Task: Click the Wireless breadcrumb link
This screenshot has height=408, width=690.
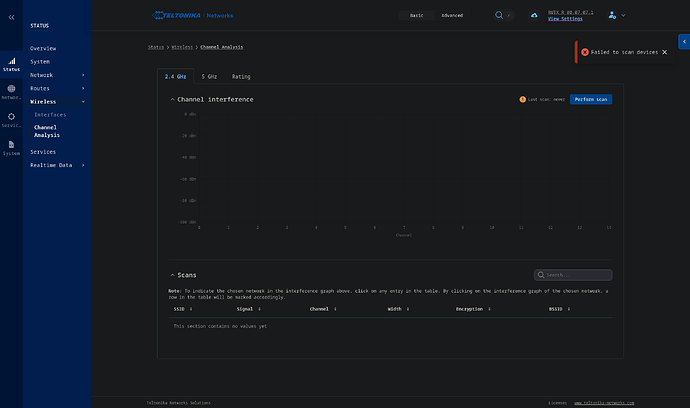Action: pos(182,47)
